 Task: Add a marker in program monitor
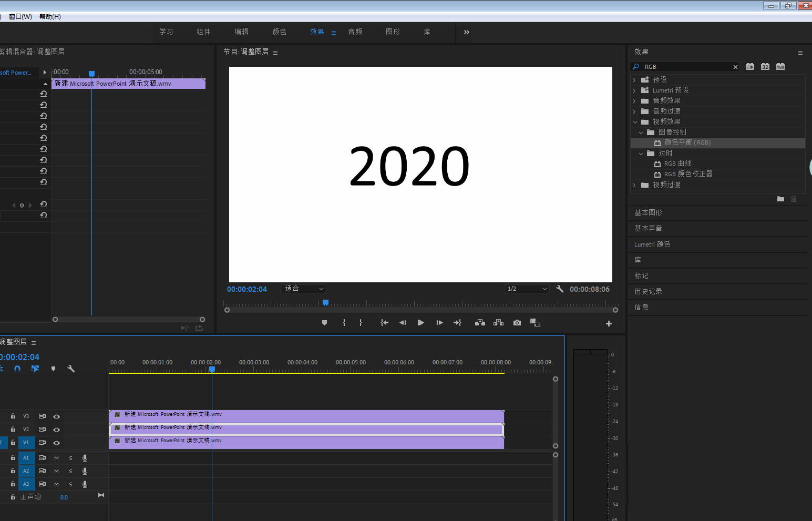[324, 323]
